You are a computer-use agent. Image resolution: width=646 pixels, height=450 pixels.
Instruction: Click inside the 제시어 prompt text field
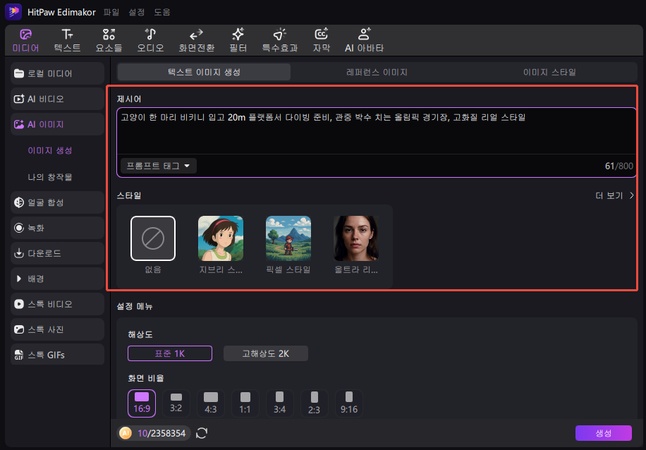377,131
